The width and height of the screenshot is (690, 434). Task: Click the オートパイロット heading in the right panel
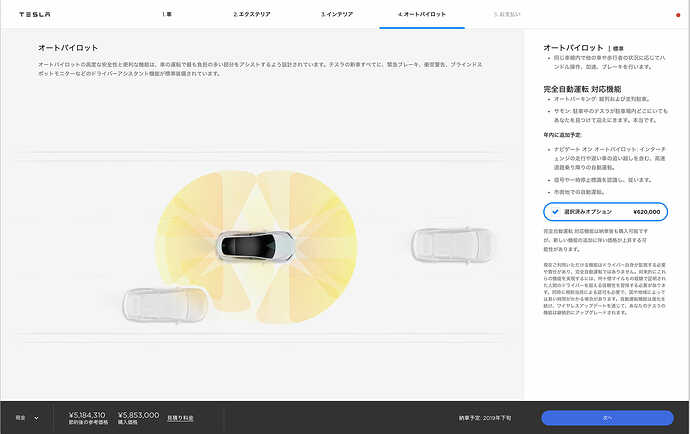[x=573, y=48]
